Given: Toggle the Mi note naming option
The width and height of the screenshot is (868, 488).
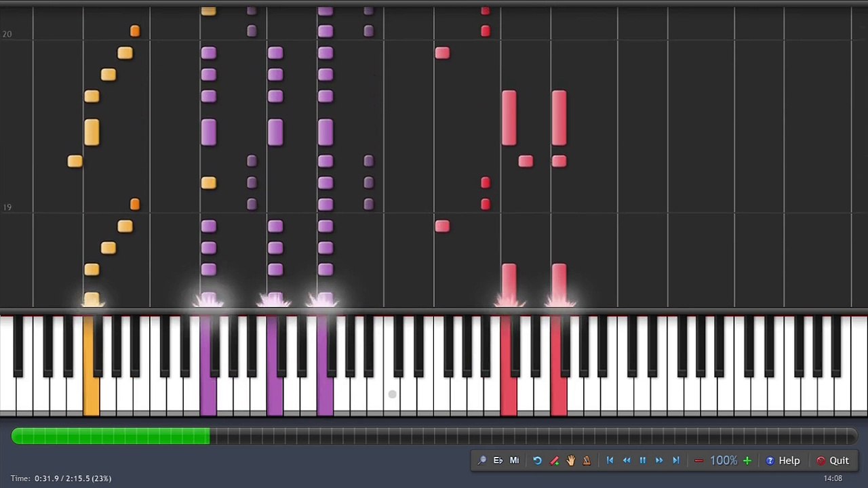Looking at the screenshot, I should pos(514,461).
